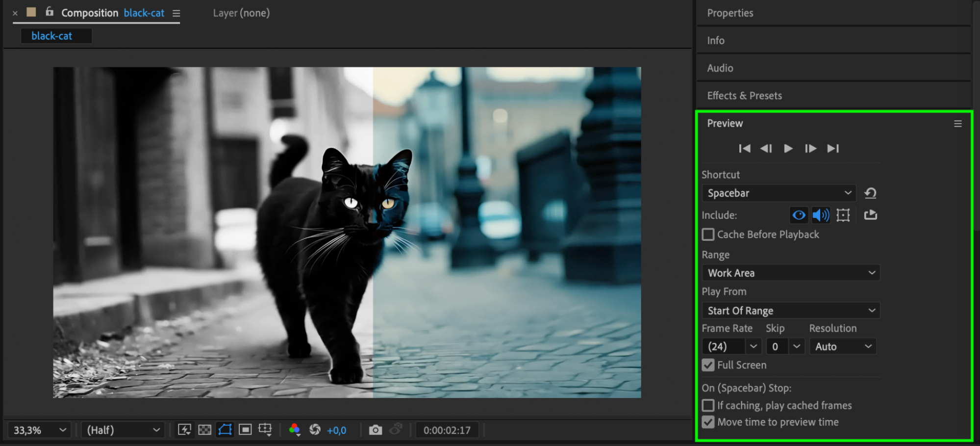Open the Preview panel hamburger menu
This screenshot has width=980, height=446.
point(957,124)
